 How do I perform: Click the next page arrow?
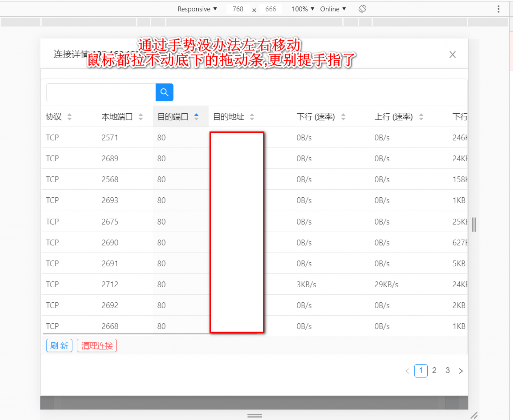click(x=461, y=371)
